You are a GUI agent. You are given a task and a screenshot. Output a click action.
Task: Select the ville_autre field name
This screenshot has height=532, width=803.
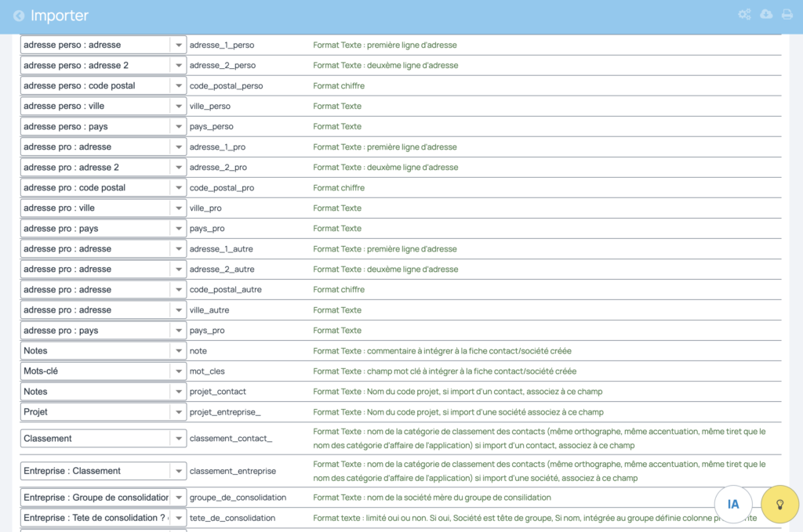coord(209,310)
